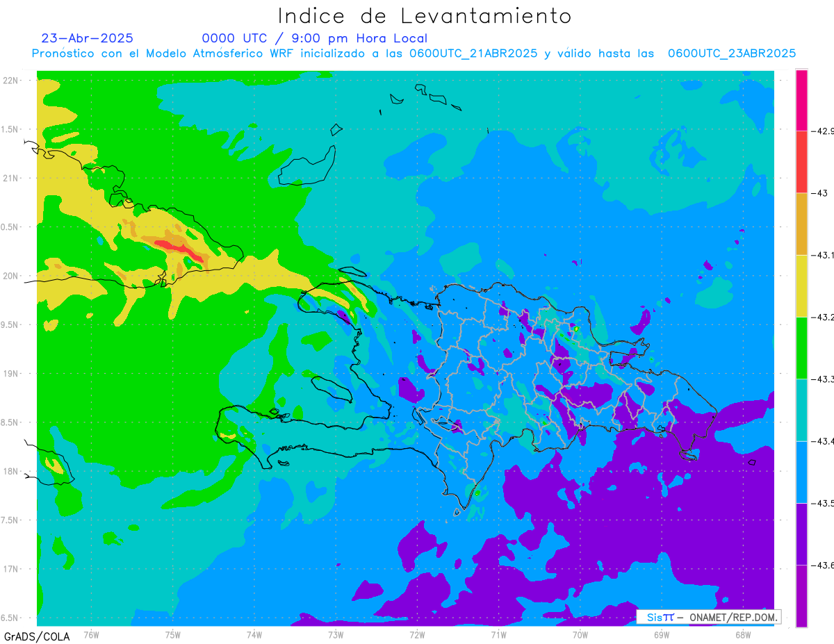The height and width of the screenshot is (644, 834).
Task: Click the '18N' latitude label
Action: [x=12, y=471]
